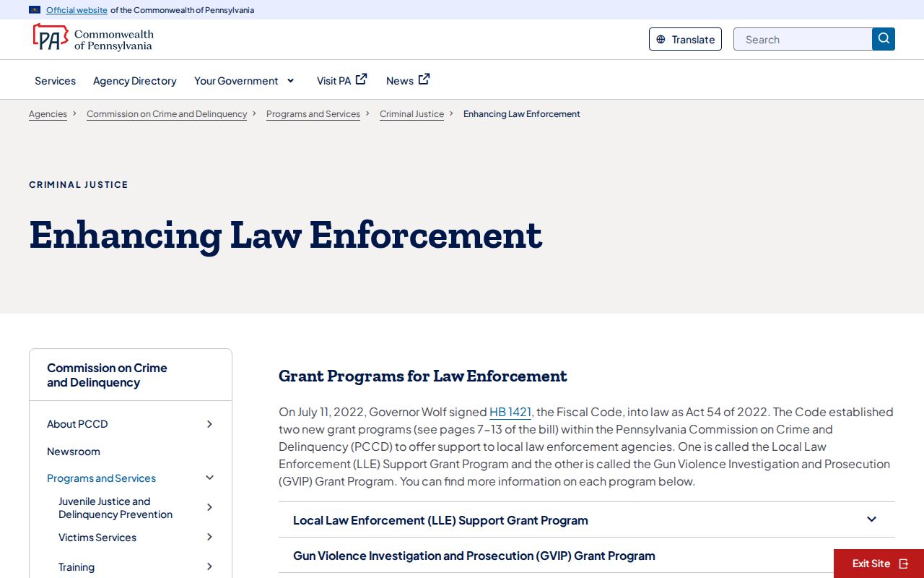Go to the Criminal Justice breadcrumb
This screenshot has width=924, height=578.
coord(411,114)
